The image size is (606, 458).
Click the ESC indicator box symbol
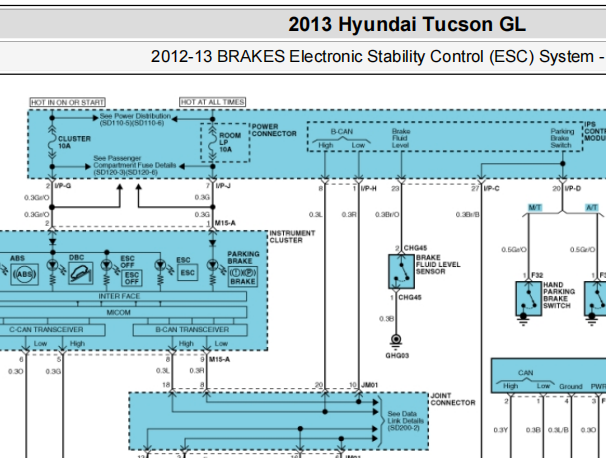[x=187, y=273]
